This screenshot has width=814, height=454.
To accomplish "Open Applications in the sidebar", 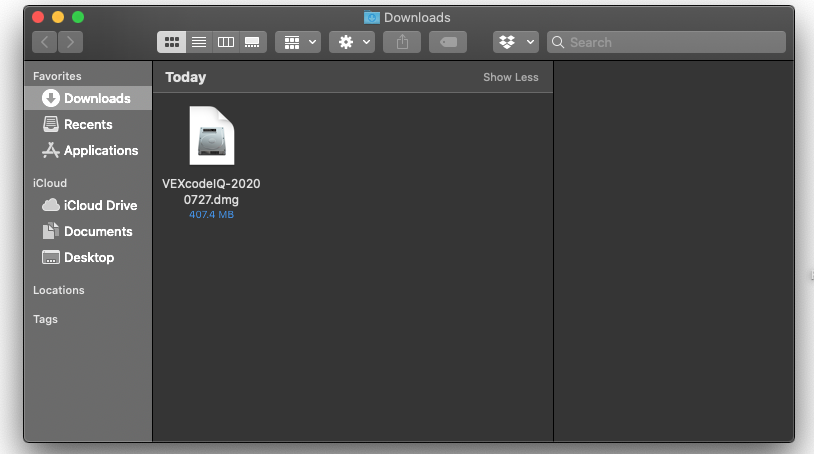I will coord(88,150).
